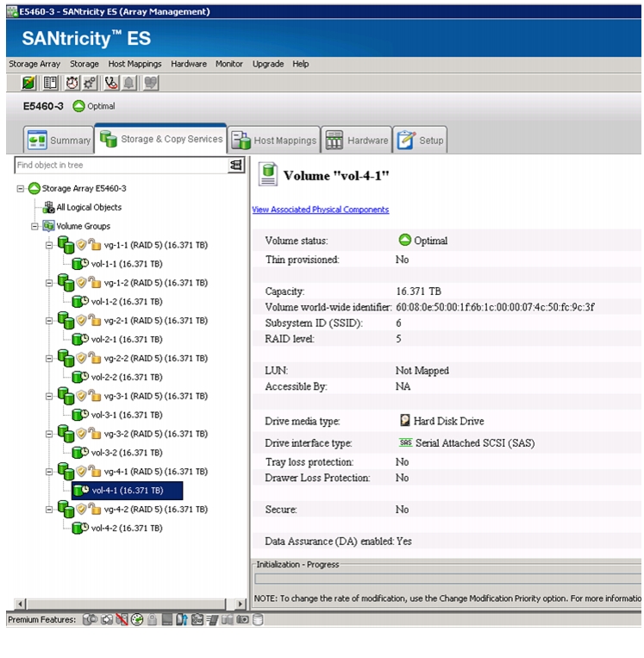Image resolution: width=644 pixels, height=658 pixels.
Task: Switch to the Host Mappings tab
Action: (x=274, y=140)
